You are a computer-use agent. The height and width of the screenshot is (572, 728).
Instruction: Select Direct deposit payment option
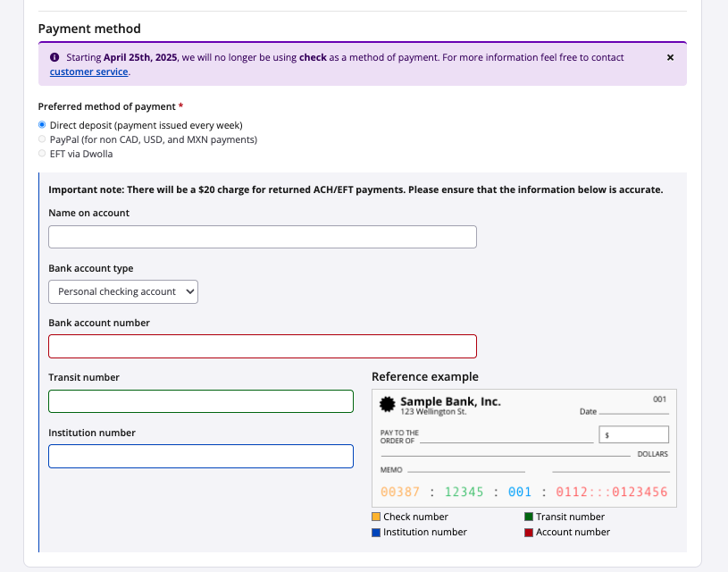(x=42, y=125)
